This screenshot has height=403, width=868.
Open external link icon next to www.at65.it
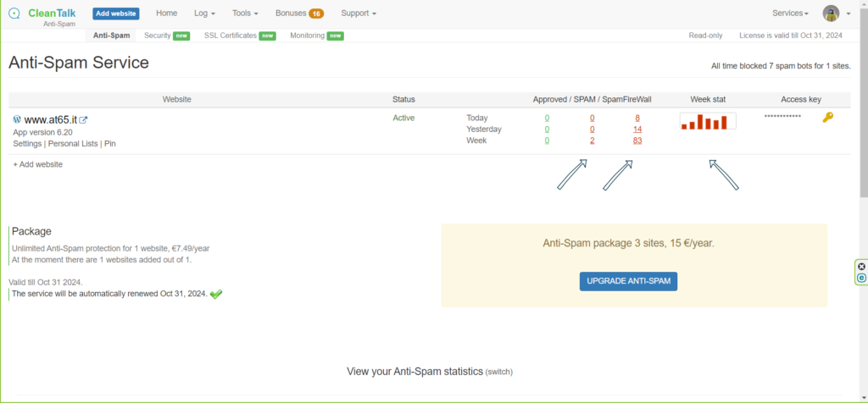[84, 119]
